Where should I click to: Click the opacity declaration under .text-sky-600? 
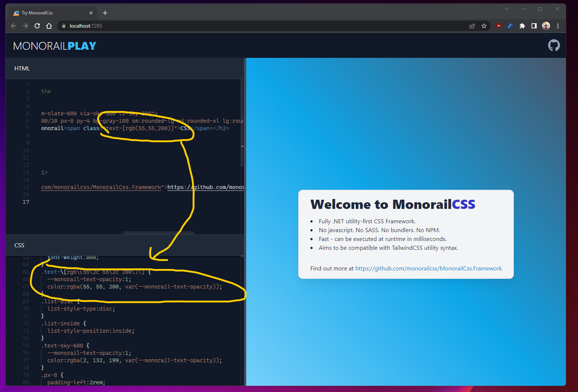[89, 353]
